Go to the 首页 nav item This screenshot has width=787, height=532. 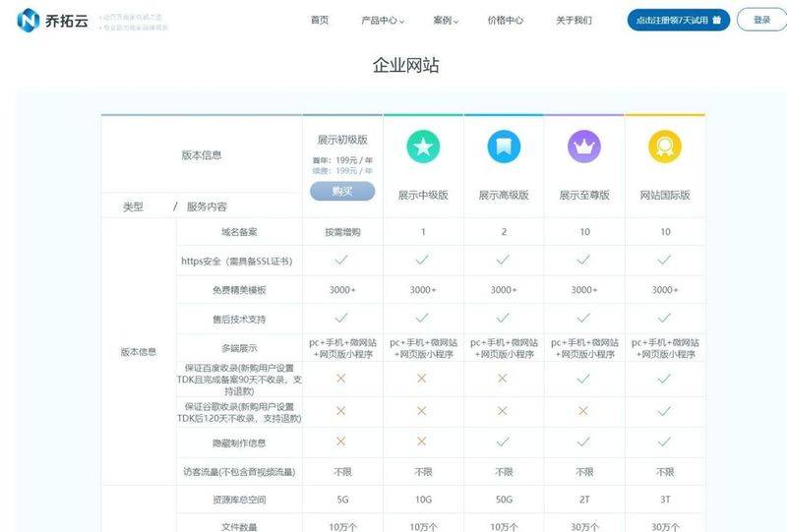pyautogui.click(x=320, y=20)
